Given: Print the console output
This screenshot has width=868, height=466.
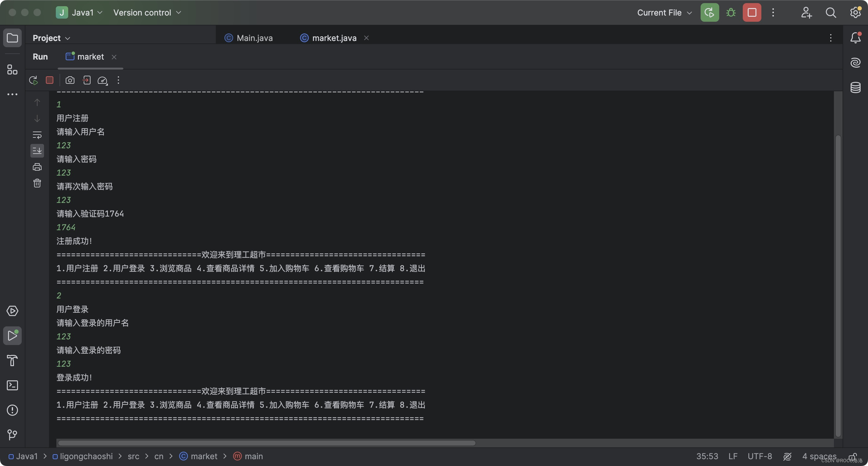Looking at the screenshot, I should [37, 167].
